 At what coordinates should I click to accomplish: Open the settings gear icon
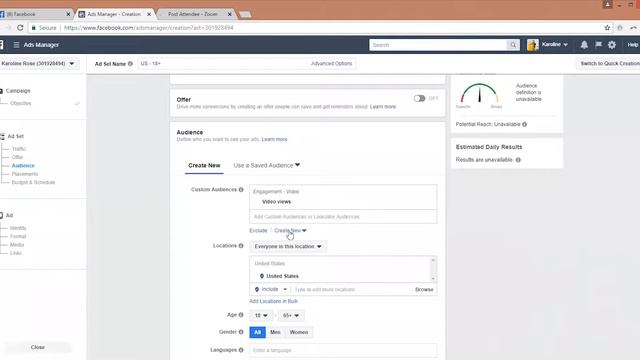(x=612, y=45)
